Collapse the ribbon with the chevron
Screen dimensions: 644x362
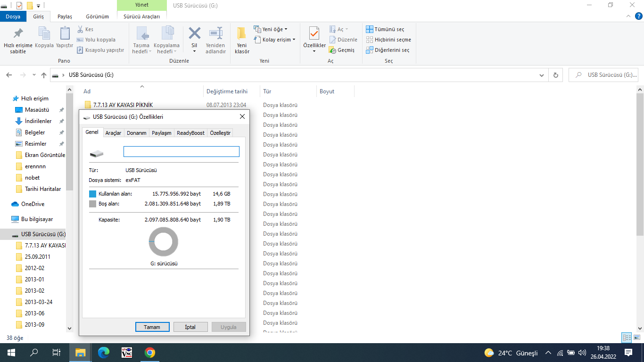coord(628,16)
